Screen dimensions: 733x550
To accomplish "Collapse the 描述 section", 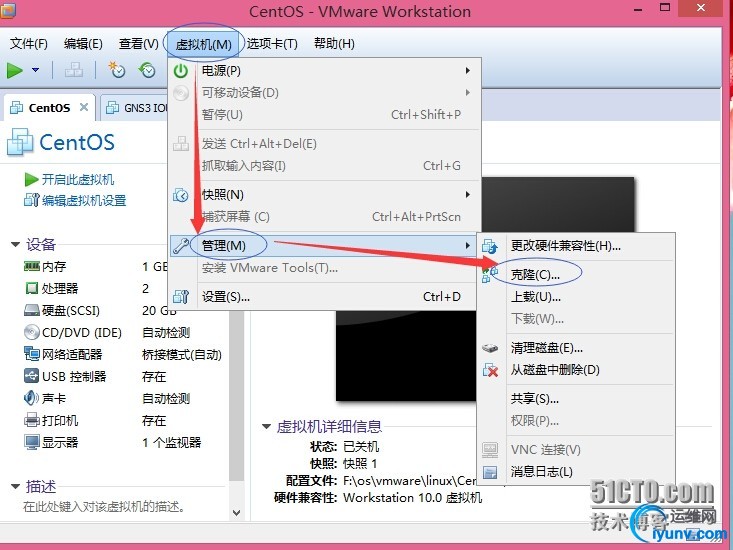I will (15, 486).
